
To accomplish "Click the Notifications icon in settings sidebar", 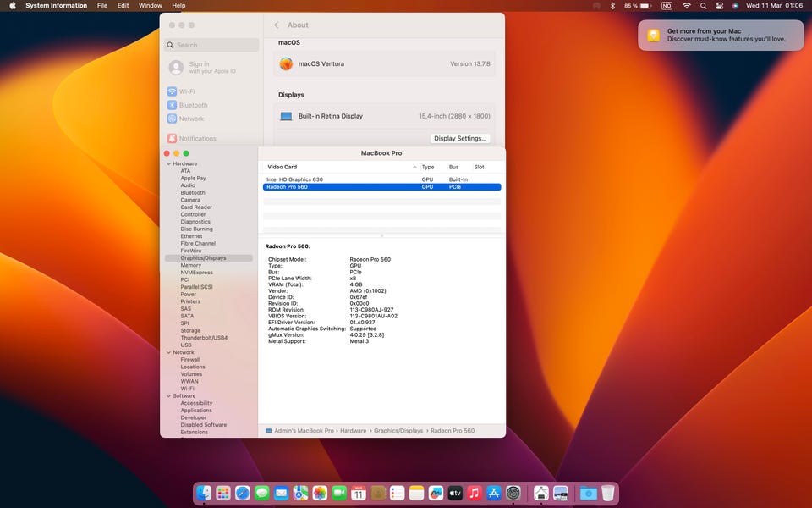I will point(172,139).
